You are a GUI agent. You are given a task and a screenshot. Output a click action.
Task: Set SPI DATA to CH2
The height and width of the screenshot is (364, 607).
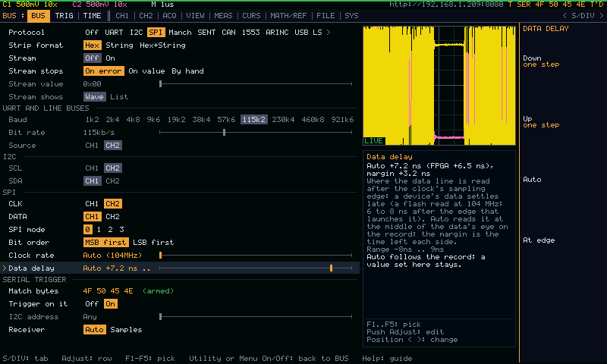[x=112, y=217]
